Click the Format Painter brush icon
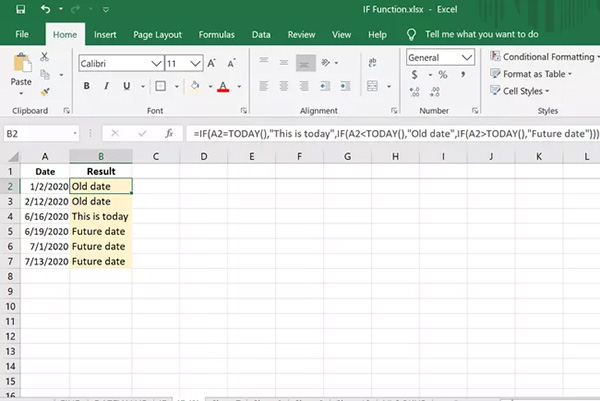This screenshot has width=600, height=401. point(46,91)
